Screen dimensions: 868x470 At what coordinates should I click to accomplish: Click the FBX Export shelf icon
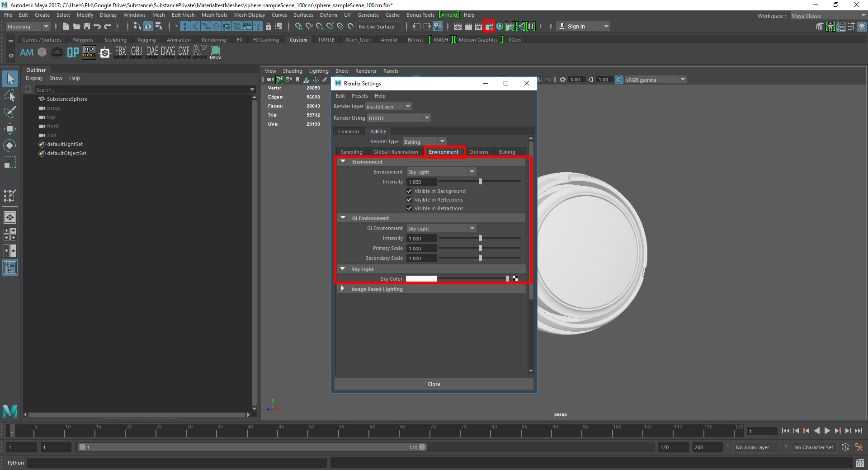point(120,52)
